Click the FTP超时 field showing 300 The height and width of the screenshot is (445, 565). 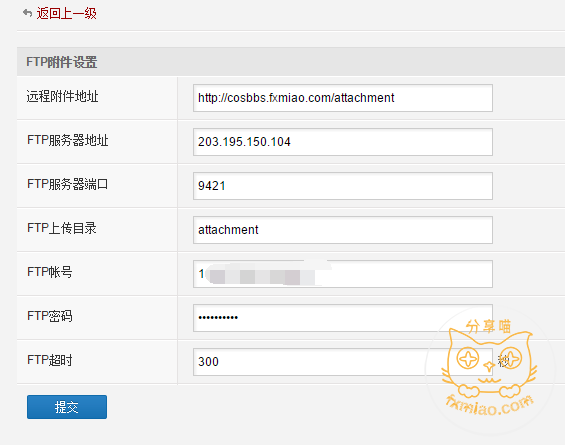pyautogui.click(x=343, y=361)
